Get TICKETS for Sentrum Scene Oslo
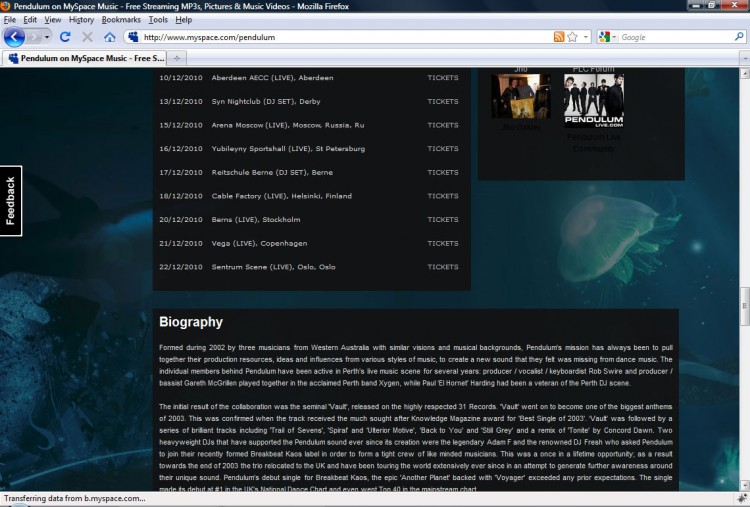The height and width of the screenshot is (507, 750). point(442,267)
